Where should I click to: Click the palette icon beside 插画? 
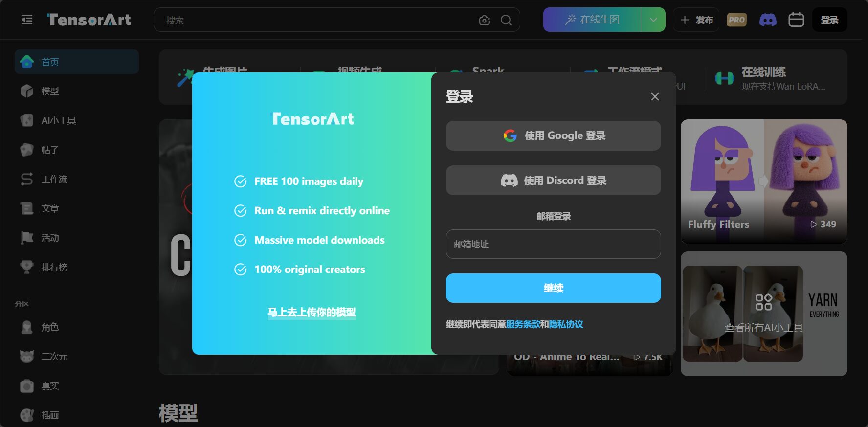(27, 415)
